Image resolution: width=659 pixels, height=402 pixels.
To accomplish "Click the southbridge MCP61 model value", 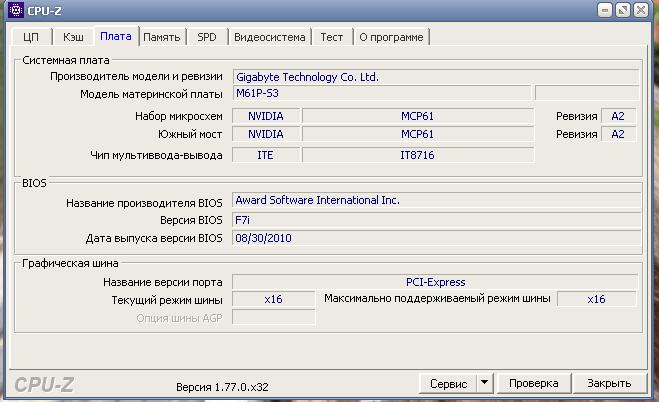I will pyautogui.click(x=418, y=134).
